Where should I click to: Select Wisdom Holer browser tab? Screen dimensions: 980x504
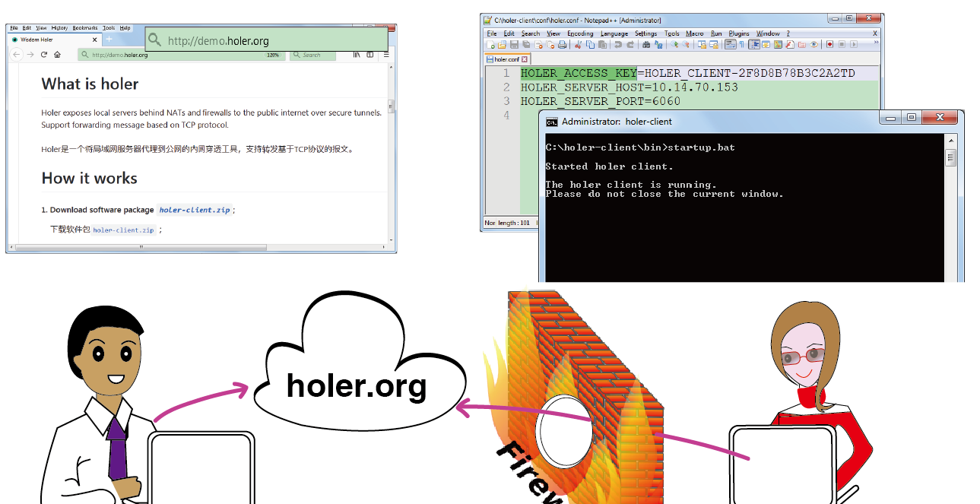coord(55,40)
